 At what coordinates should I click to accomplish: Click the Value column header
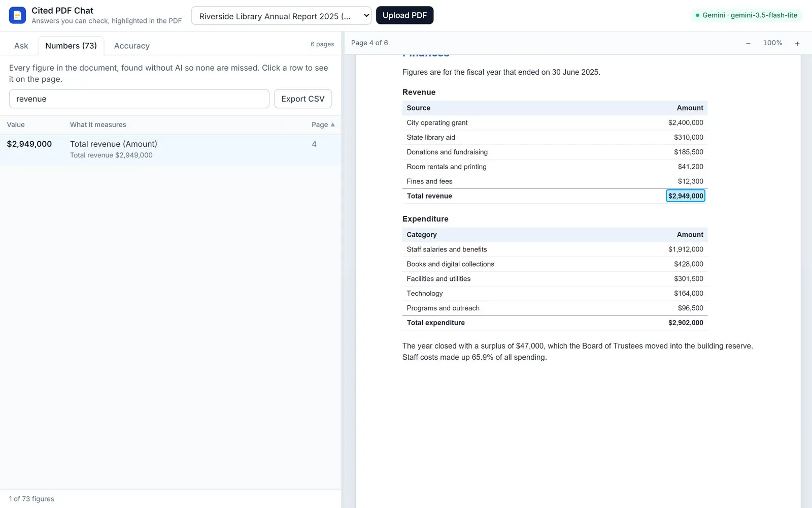[16, 124]
